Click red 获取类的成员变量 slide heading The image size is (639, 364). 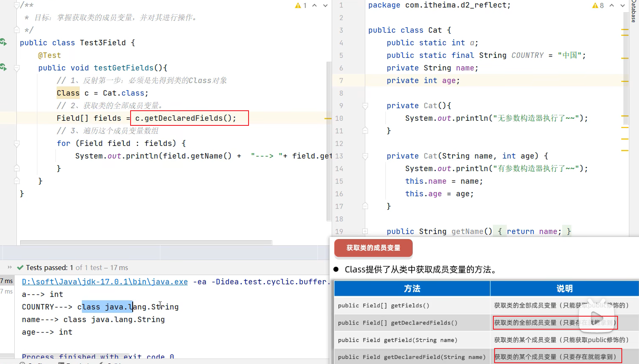(373, 248)
